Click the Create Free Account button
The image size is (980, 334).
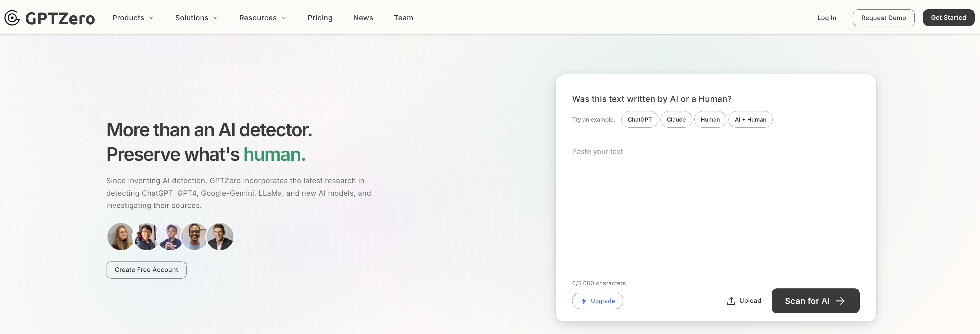pos(146,270)
